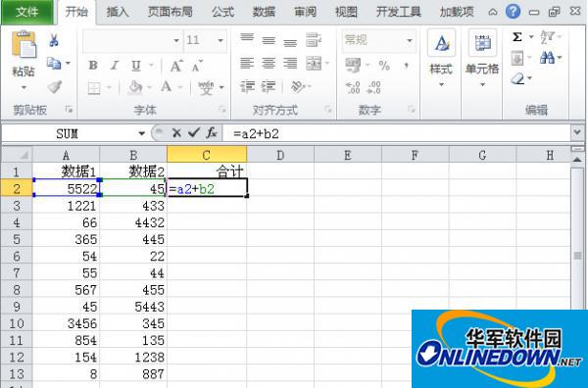Decrease decimal places
Viewport: 588px width, 388px height.
click(x=374, y=87)
